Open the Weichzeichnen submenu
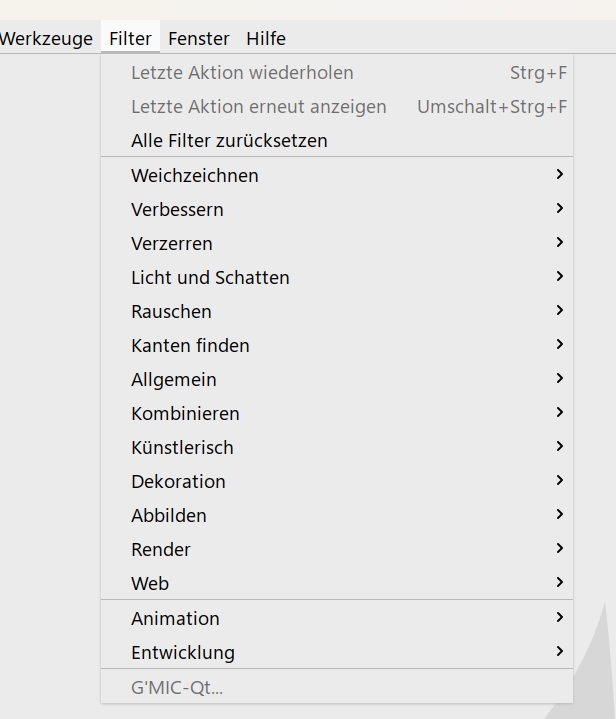 (x=195, y=175)
